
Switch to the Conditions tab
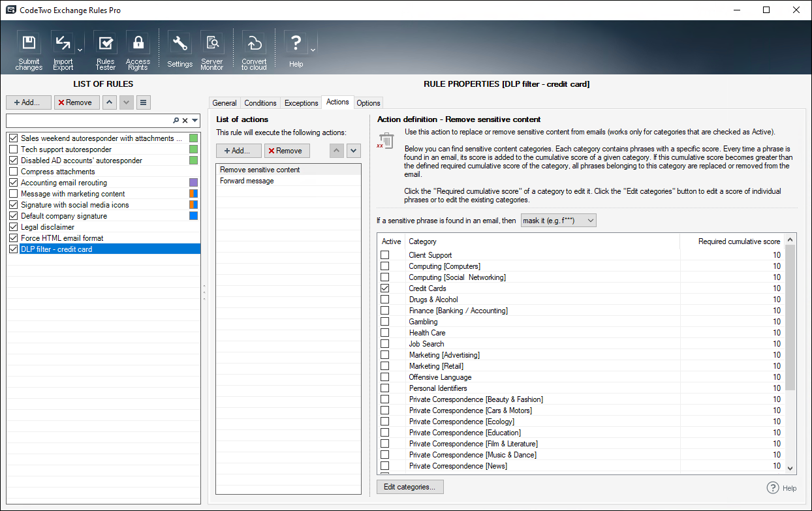260,103
